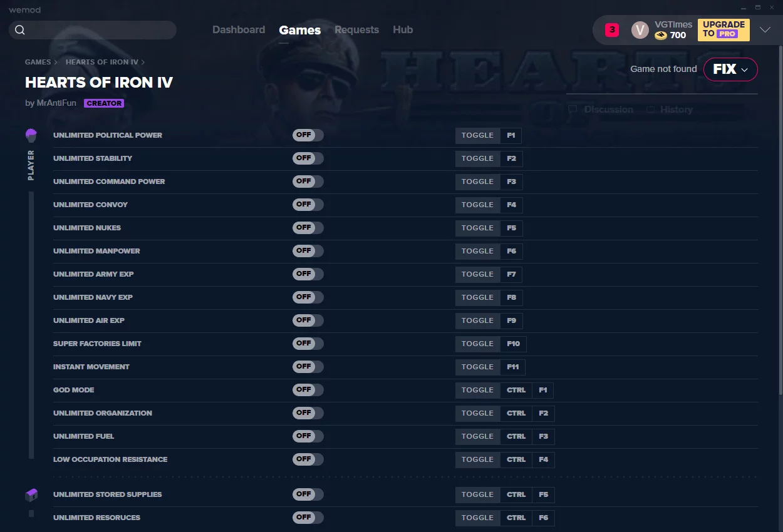Click the Unlimited Organization label

click(x=103, y=413)
